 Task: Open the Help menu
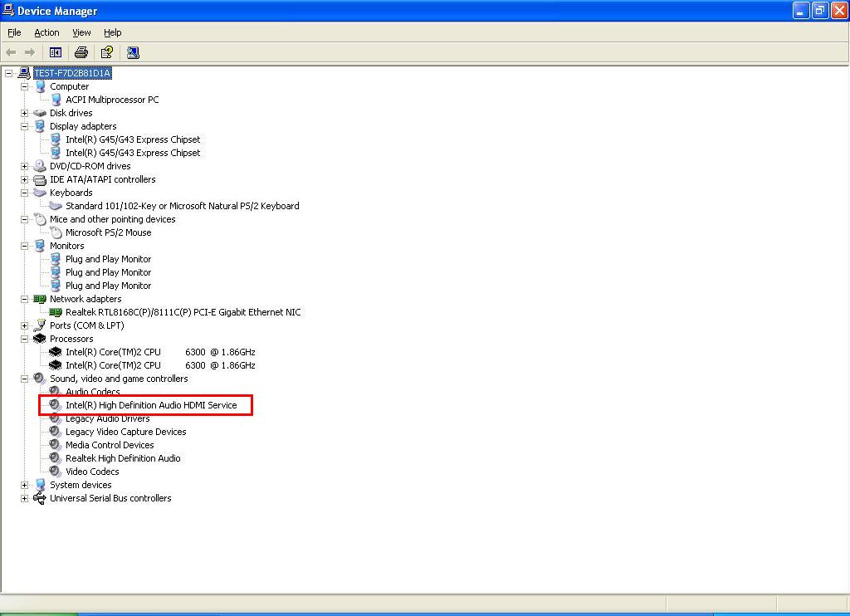point(113,32)
